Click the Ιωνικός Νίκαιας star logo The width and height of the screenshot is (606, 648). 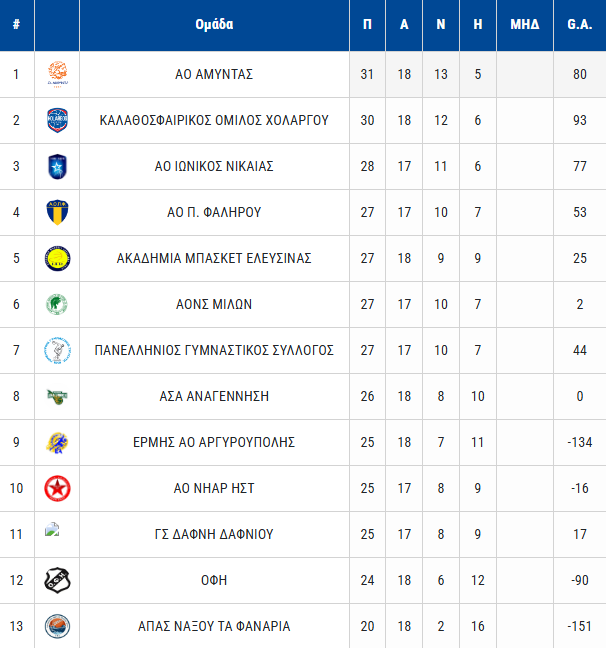point(57,166)
